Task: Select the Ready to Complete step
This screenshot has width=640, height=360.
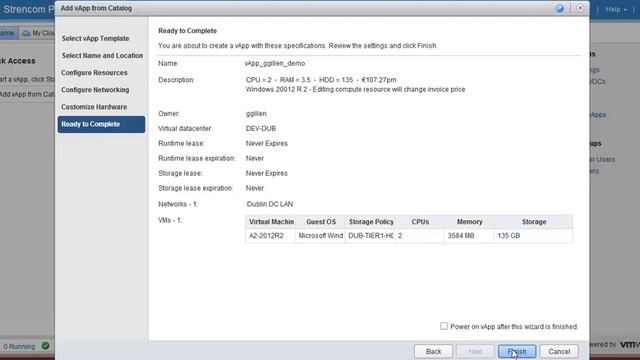Action: point(101,124)
